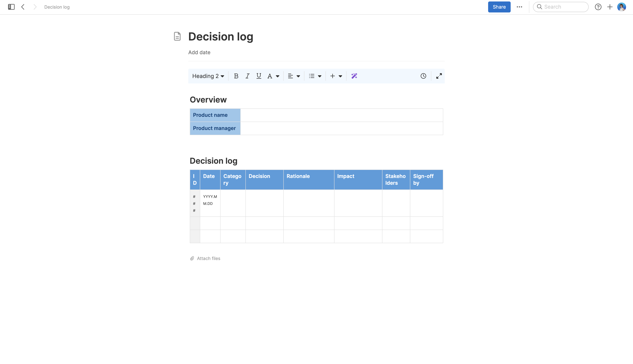
Task: Click Attach files below the table
Action: tap(208, 258)
